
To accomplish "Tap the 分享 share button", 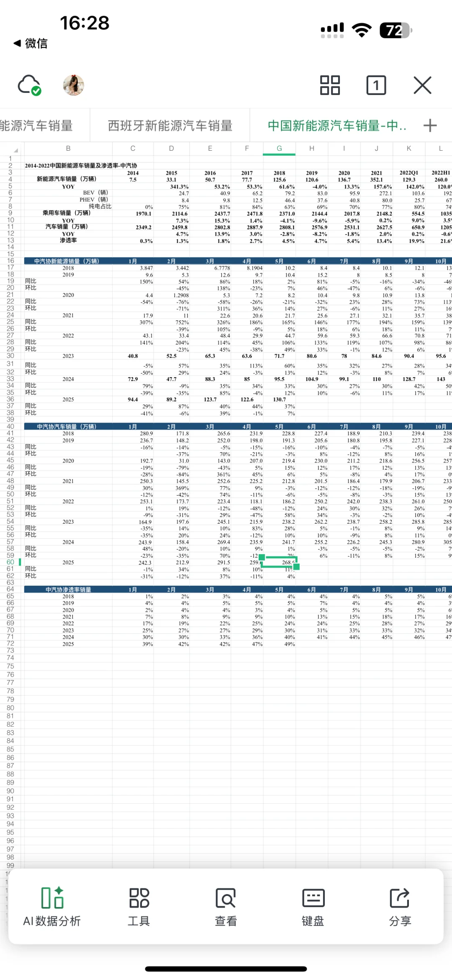I will tap(400, 907).
